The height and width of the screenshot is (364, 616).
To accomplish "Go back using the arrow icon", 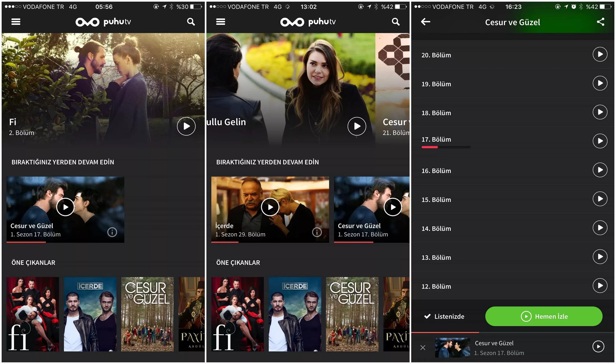I will click(425, 22).
